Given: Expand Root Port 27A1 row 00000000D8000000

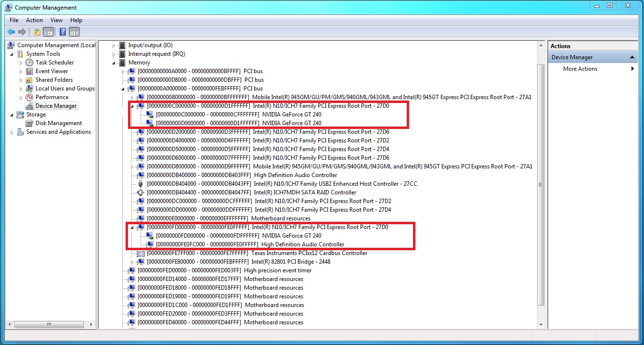Looking at the screenshot, I should 132,166.
